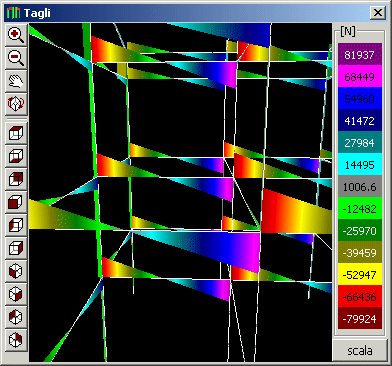Viewport: 392px width, 366px height.
Task: Click the cyan 14495 legend swatch
Action: (360, 164)
